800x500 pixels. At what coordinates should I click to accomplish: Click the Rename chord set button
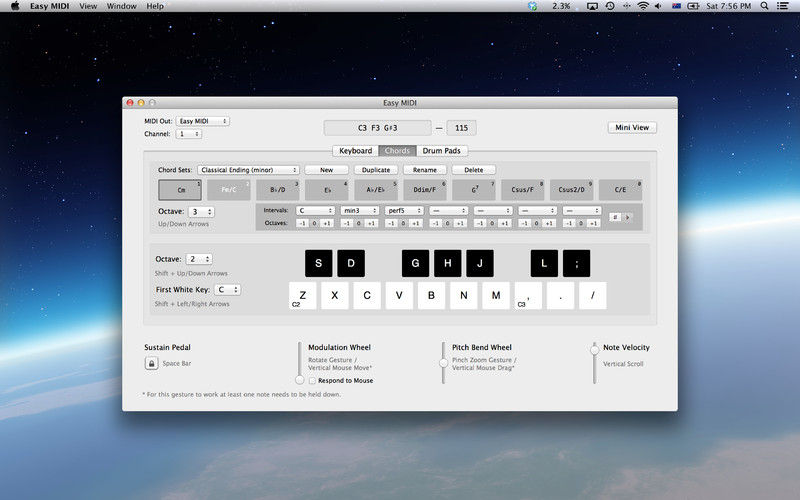[425, 170]
